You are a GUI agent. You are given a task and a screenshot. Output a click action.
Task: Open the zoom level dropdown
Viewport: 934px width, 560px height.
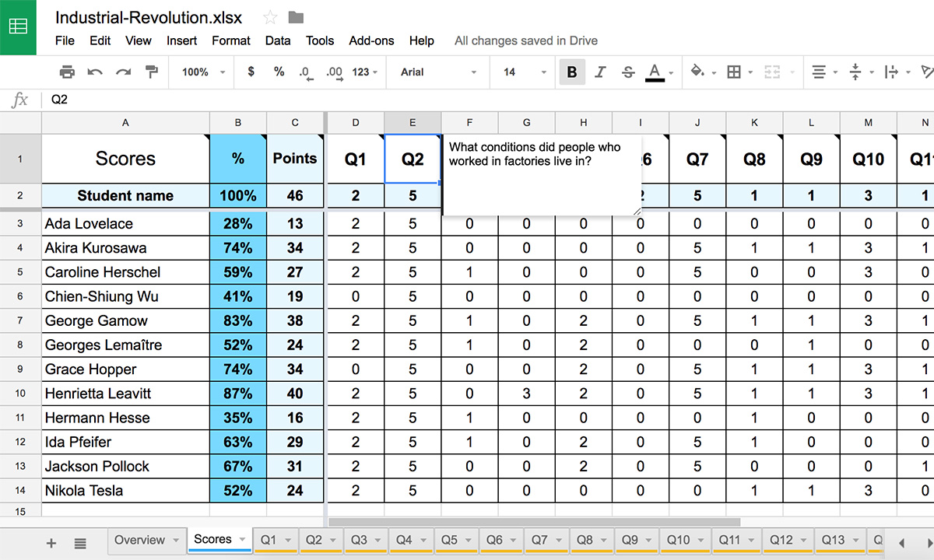pos(201,72)
